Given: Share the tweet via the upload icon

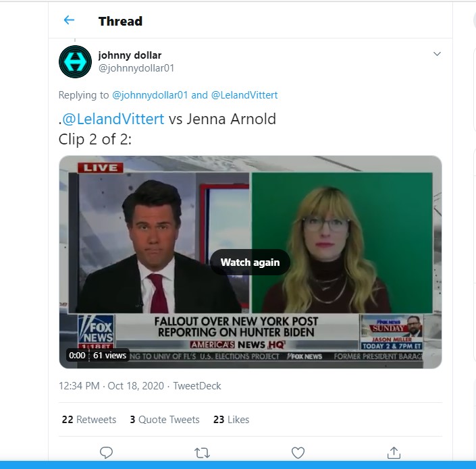Looking at the screenshot, I should [x=394, y=453].
